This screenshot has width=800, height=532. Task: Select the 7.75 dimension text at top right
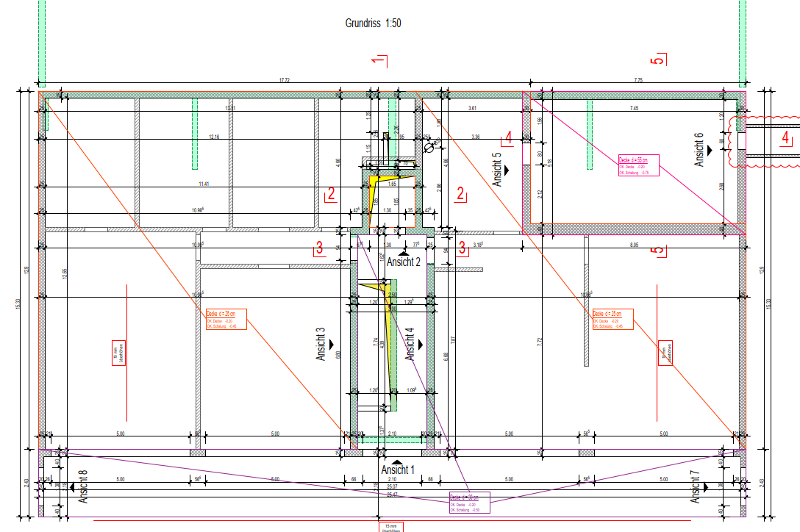point(637,80)
